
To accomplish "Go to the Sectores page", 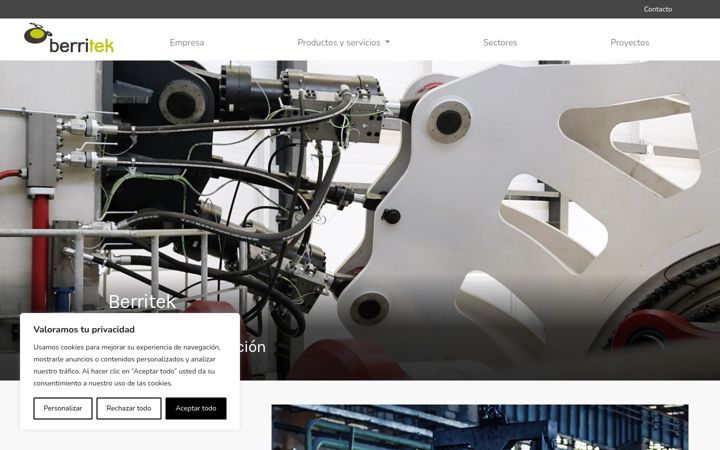I will [500, 42].
